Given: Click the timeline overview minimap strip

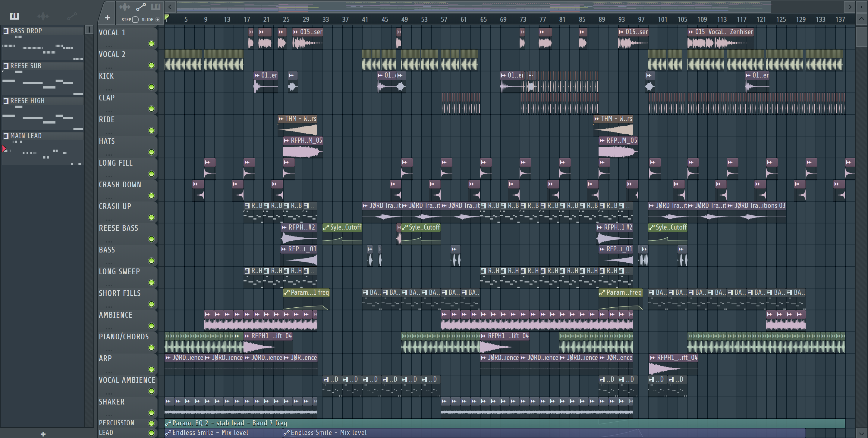Looking at the screenshot, I should 474,6.
